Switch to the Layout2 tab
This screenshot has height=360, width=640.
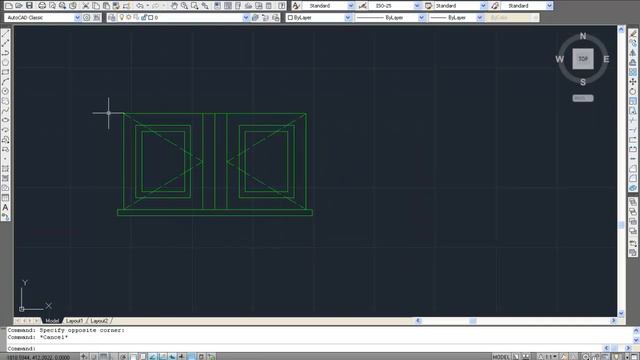tap(99, 321)
